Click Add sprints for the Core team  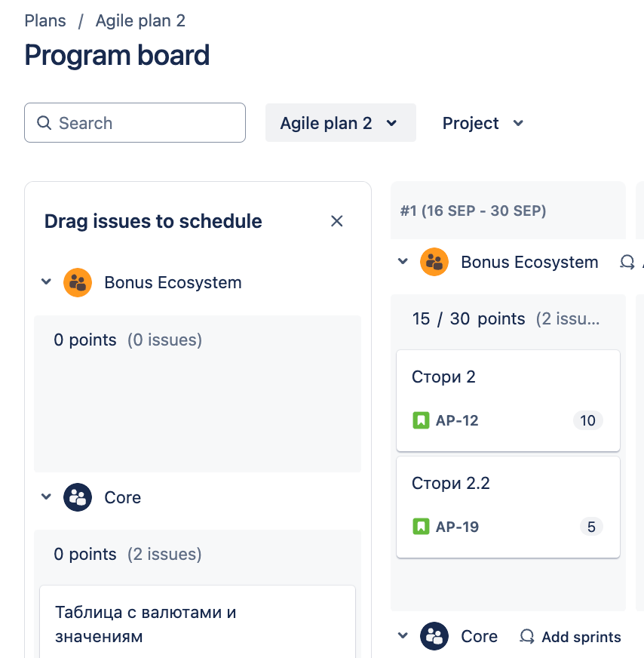pyautogui.click(x=571, y=637)
